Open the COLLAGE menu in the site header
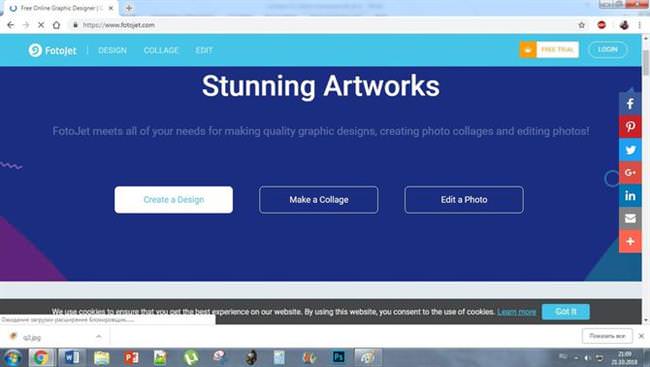The width and height of the screenshot is (650, 367). tap(161, 50)
